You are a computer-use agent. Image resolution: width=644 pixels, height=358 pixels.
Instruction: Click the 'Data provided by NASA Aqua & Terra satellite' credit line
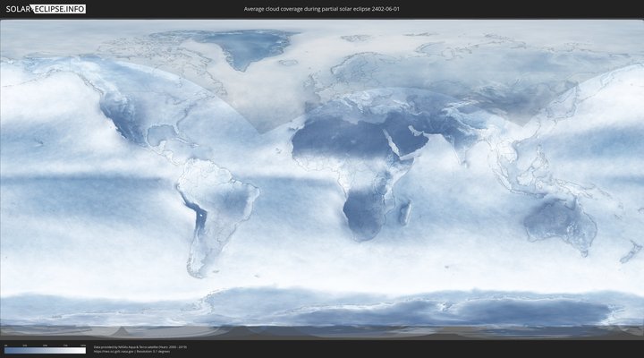140,347
